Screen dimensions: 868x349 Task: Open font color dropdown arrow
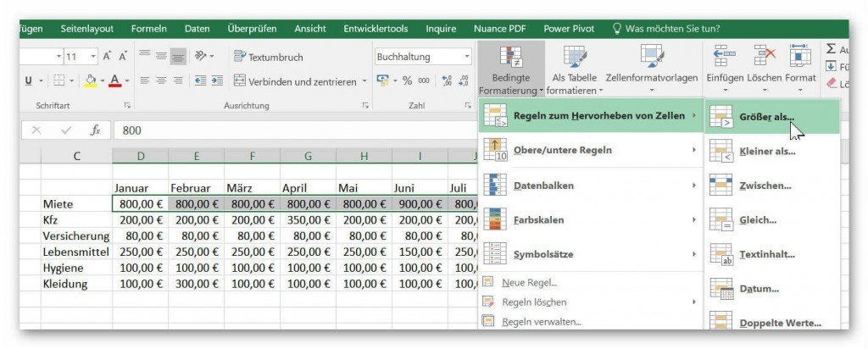(127, 81)
